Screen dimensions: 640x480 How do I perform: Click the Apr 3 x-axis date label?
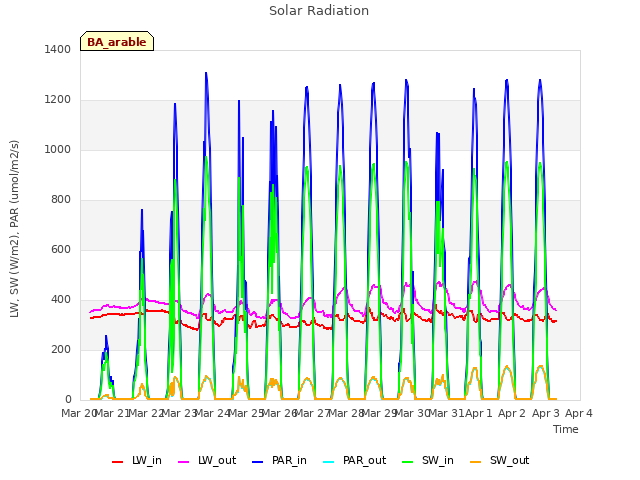(545, 413)
